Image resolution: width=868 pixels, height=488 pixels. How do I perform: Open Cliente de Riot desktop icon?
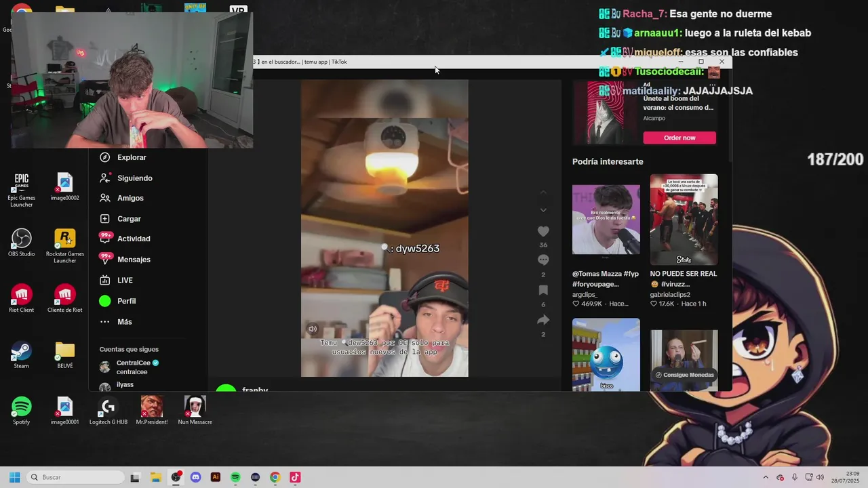(64, 298)
